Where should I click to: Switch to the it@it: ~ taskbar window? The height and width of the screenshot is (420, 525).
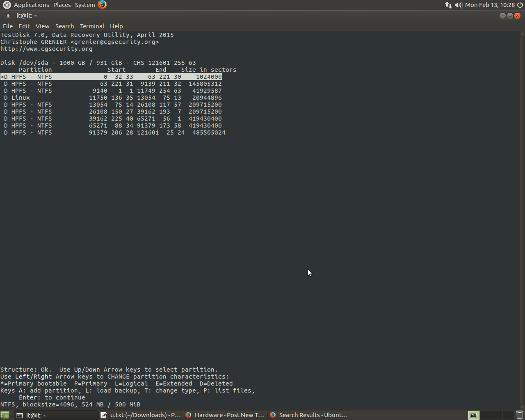click(x=55, y=415)
